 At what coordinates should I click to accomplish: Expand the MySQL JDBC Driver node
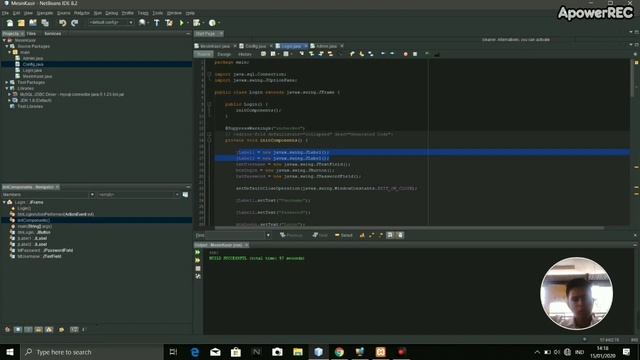pyautogui.click(x=10, y=94)
